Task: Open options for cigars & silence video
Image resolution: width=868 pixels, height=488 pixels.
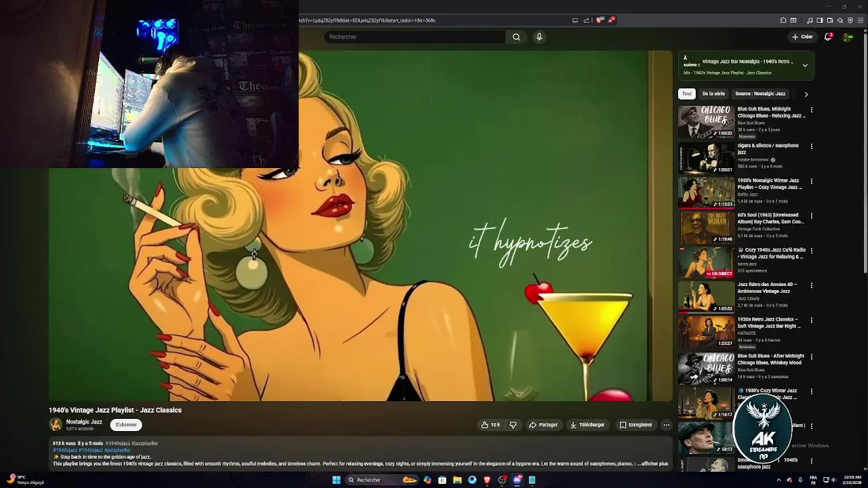Action: (x=811, y=146)
